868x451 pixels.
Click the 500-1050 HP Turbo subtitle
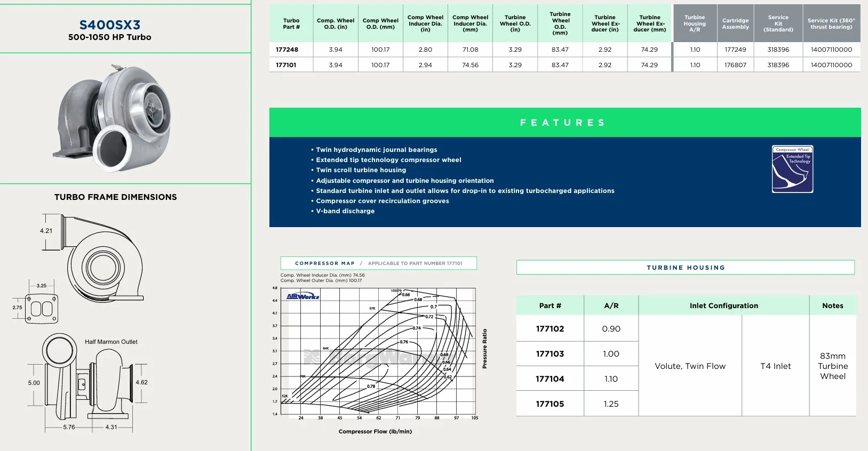coord(110,37)
